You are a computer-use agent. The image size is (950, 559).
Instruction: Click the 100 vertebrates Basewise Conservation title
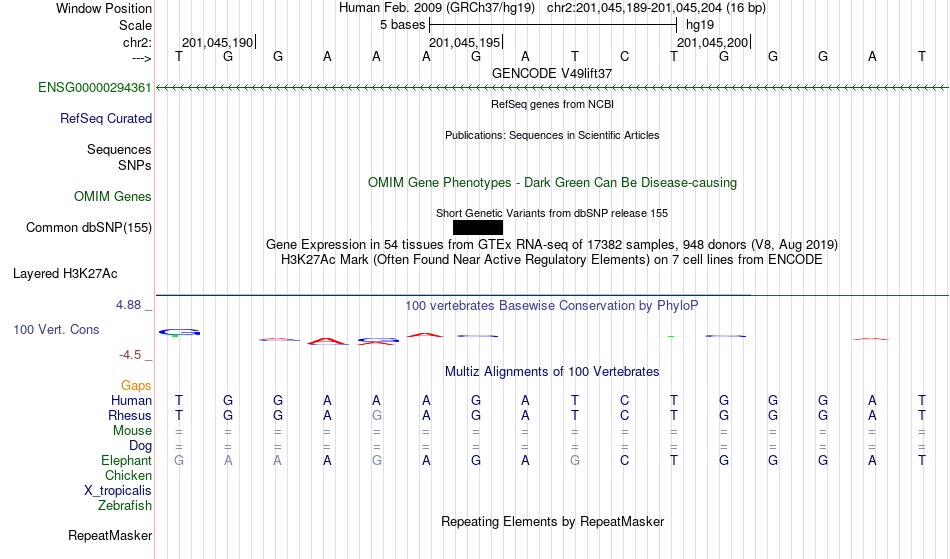tap(552, 306)
